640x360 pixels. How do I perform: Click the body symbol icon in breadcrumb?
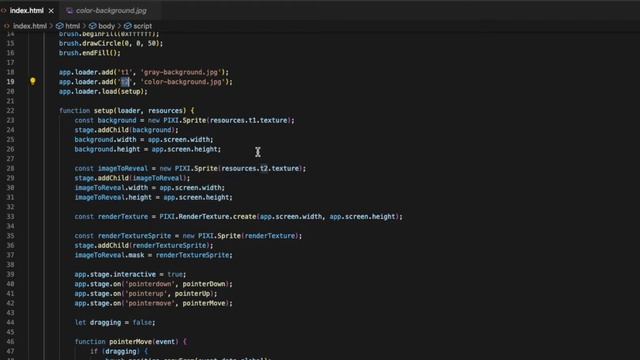pyautogui.click(x=93, y=26)
